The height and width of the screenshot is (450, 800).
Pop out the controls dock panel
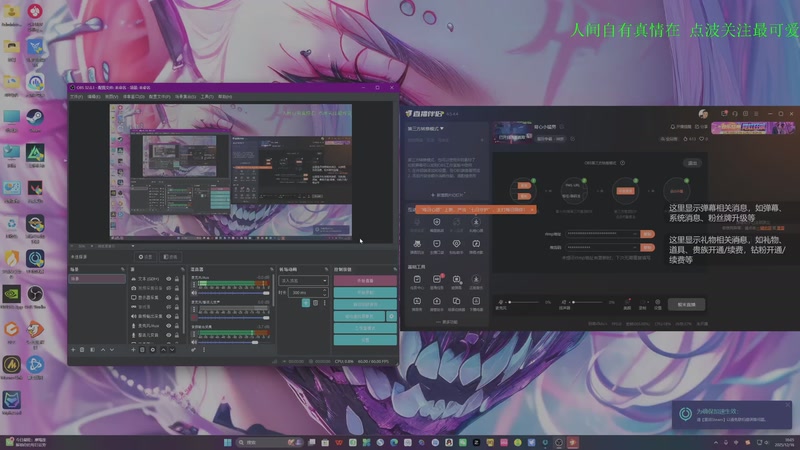click(395, 269)
